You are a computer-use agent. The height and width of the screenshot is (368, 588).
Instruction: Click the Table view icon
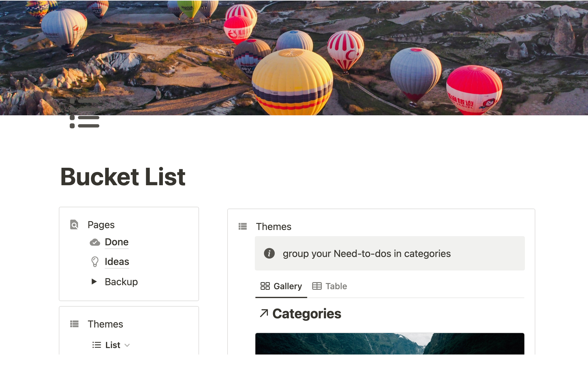(x=317, y=286)
